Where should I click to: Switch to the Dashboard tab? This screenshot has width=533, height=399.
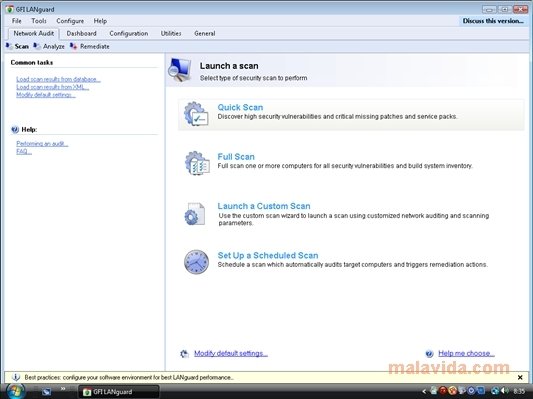(82, 33)
